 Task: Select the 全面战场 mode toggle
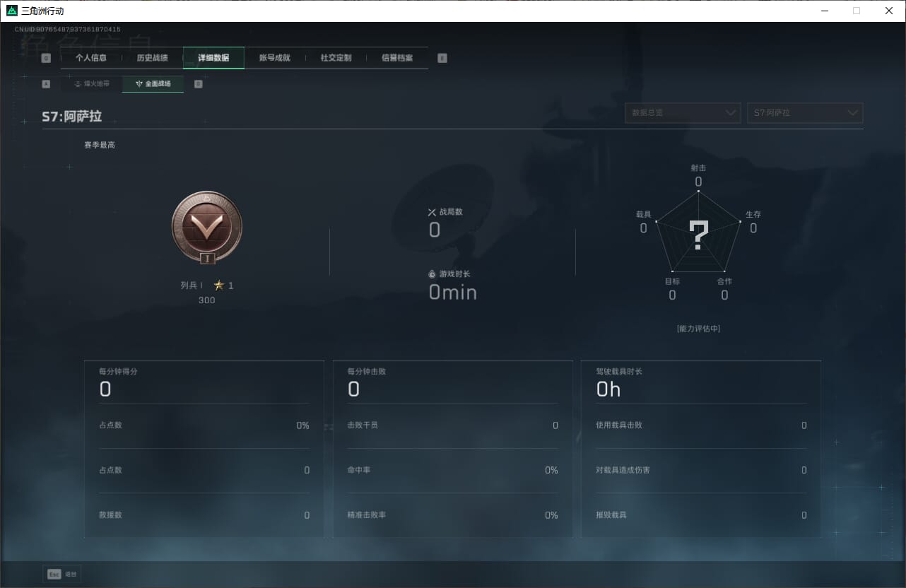tap(153, 84)
